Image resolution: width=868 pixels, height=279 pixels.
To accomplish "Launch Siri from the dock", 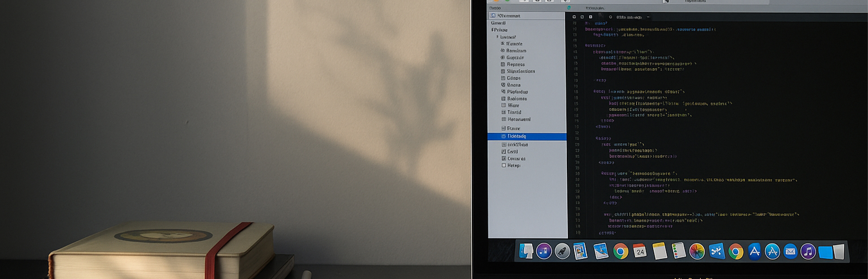I will click(x=544, y=251).
